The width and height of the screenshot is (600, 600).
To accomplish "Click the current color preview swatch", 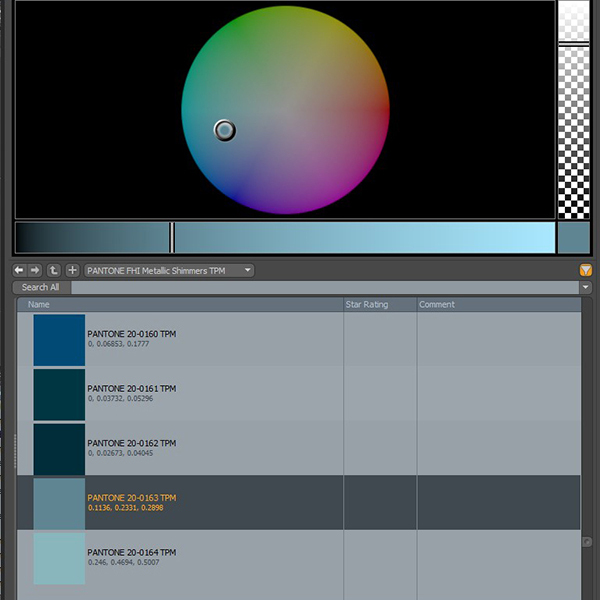I will pos(574,238).
